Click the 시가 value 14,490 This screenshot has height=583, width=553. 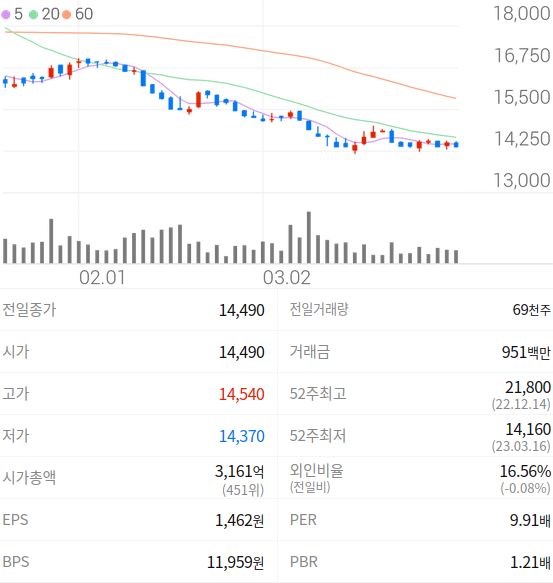(241, 352)
